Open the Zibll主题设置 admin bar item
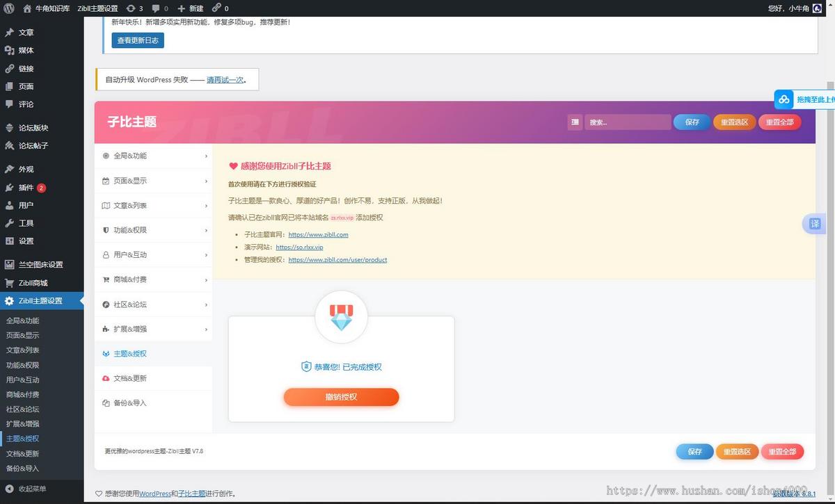The width and height of the screenshot is (835, 504). click(97, 8)
